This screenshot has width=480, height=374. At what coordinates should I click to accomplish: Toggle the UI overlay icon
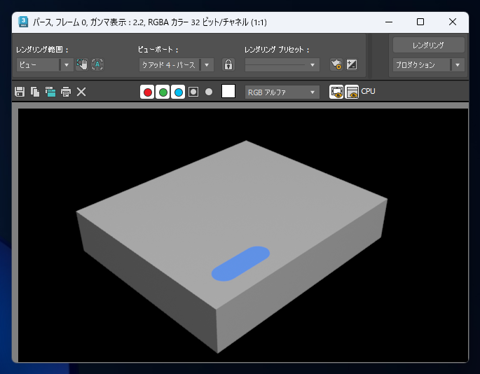tap(336, 92)
